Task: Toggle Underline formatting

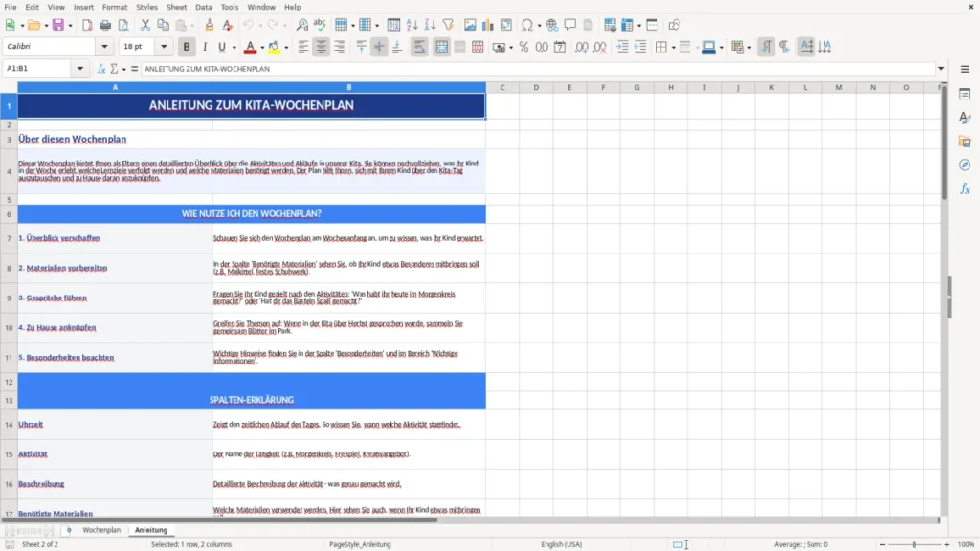Action: (x=221, y=47)
